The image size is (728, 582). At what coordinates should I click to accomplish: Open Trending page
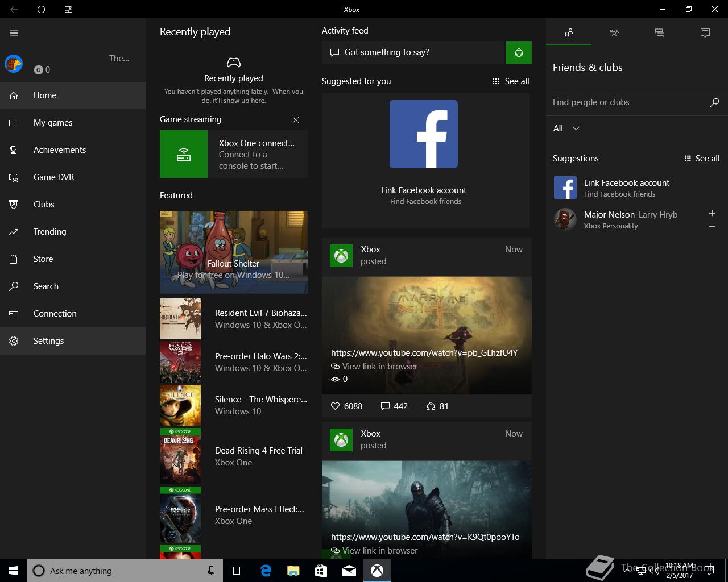(x=73, y=232)
